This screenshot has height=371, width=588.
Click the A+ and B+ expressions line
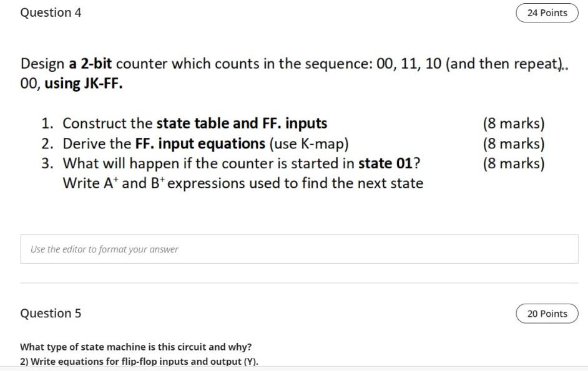[242, 182]
